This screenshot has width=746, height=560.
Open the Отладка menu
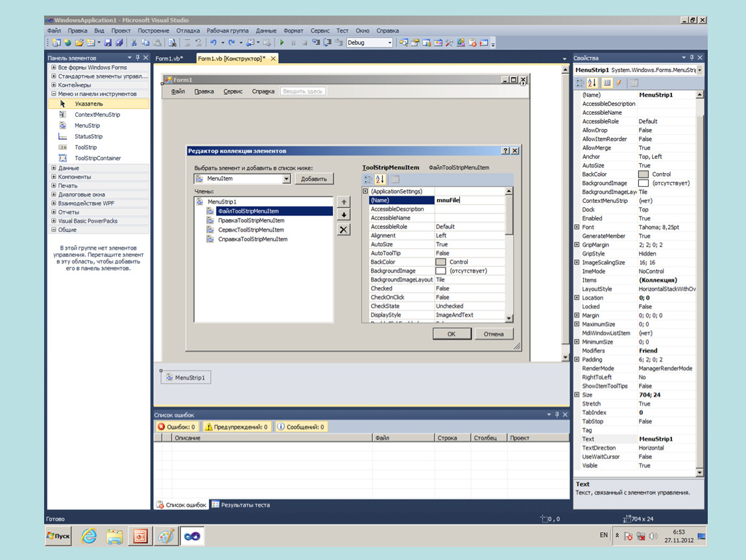187,30
